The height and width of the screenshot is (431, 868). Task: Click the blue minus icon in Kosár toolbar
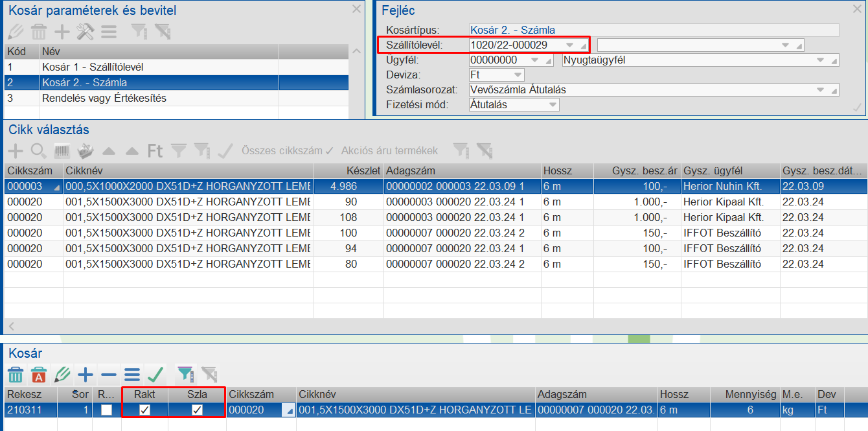(x=109, y=375)
